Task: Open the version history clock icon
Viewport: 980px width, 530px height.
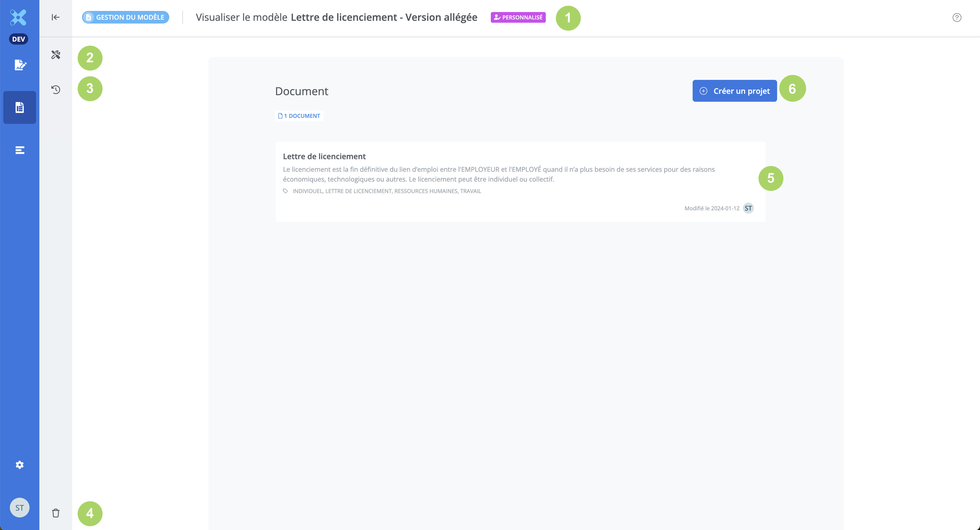Action: coord(56,90)
